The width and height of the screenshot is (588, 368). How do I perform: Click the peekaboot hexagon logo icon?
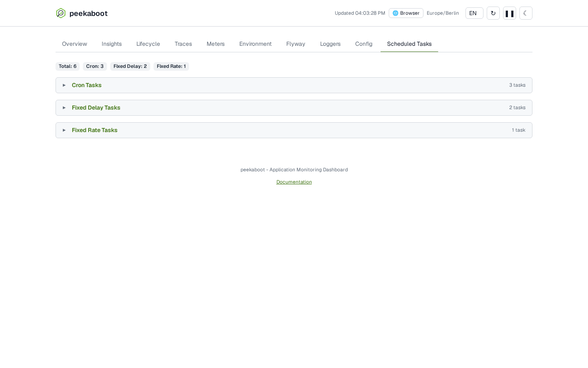coord(61,13)
